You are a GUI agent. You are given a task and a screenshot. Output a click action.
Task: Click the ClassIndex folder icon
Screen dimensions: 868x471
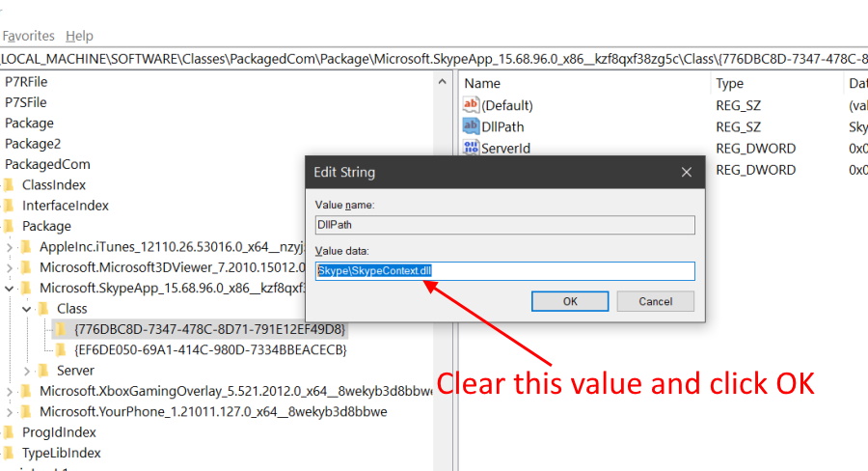pos(8,184)
